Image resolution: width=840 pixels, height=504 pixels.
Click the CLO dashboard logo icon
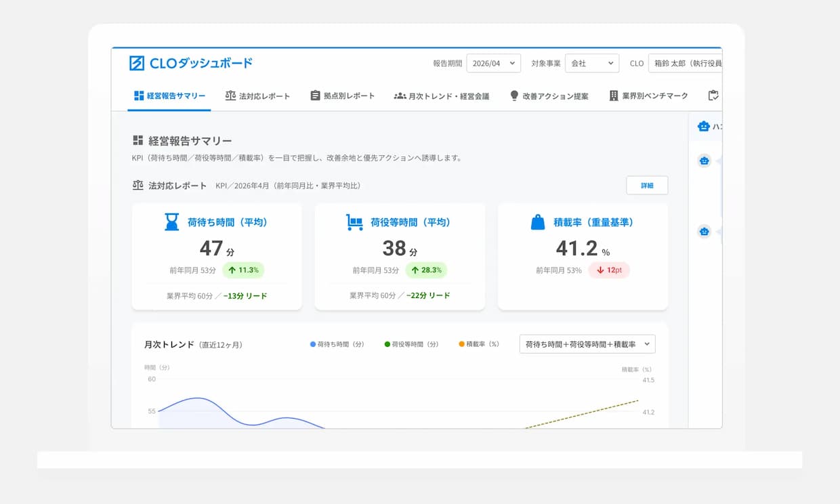[x=137, y=63]
